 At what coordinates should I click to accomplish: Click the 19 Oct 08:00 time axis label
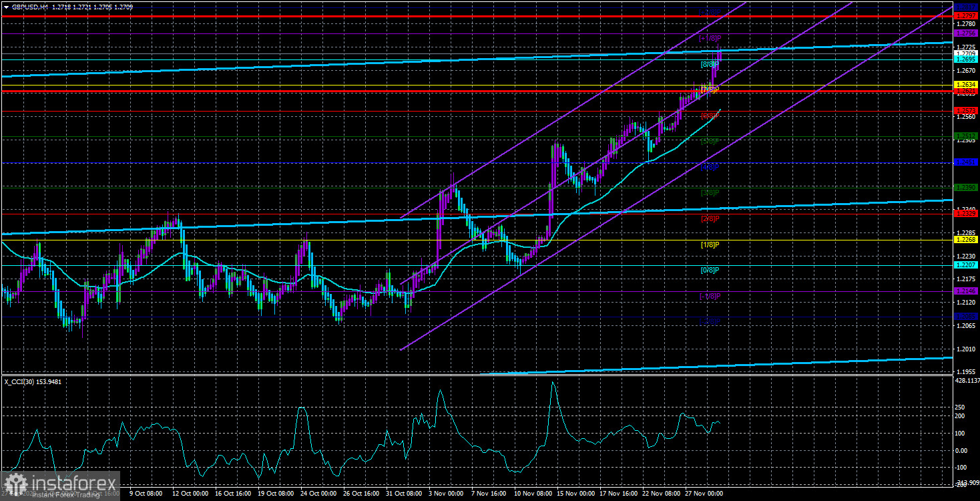(275, 494)
